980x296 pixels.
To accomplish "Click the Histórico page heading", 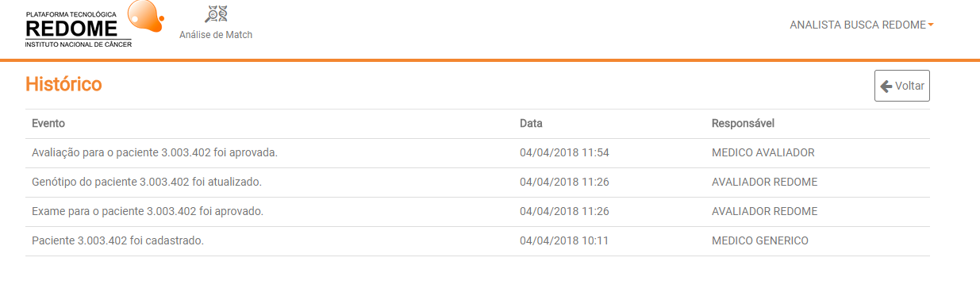I will point(63,84).
